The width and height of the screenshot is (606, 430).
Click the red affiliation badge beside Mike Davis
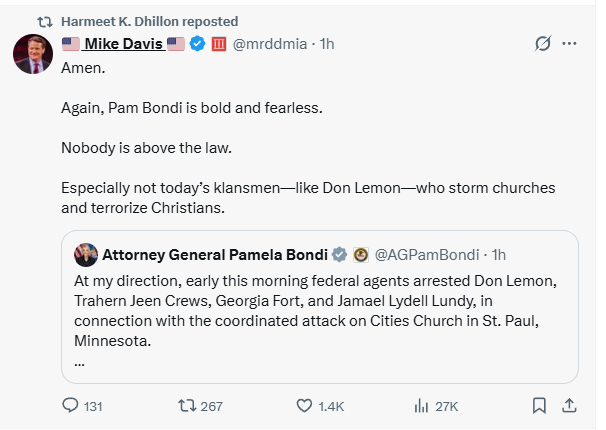(219, 44)
